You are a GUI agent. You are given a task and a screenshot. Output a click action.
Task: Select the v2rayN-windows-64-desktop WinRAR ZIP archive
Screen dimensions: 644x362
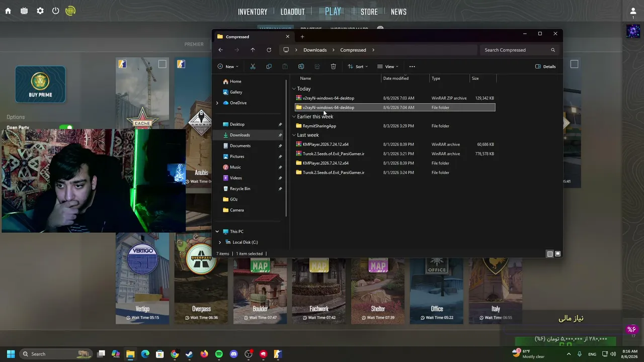coord(395,98)
